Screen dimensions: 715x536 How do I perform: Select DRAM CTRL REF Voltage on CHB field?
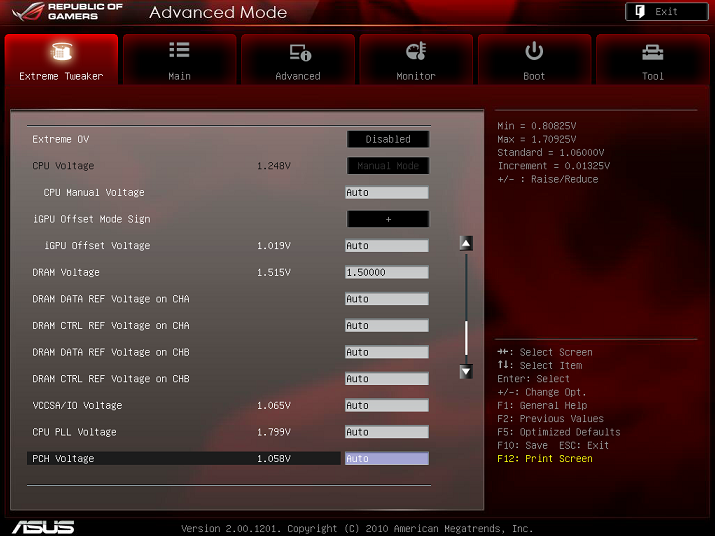click(387, 379)
